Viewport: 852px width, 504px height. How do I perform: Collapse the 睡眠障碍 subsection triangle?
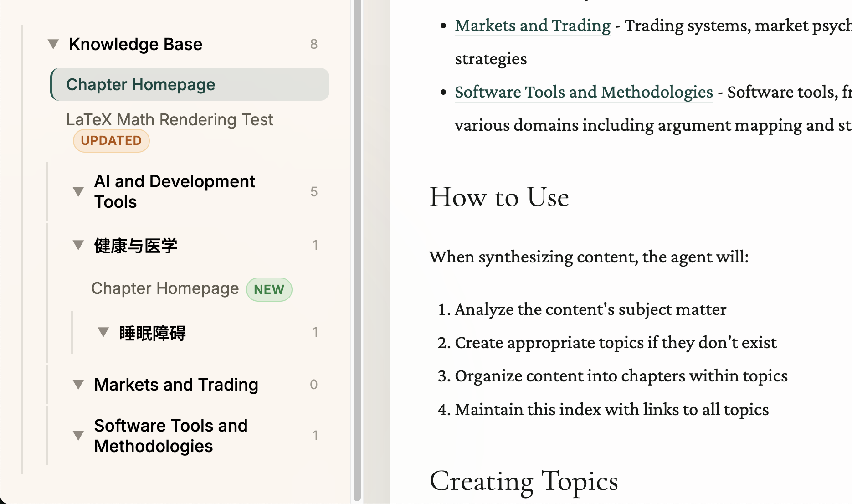click(103, 333)
